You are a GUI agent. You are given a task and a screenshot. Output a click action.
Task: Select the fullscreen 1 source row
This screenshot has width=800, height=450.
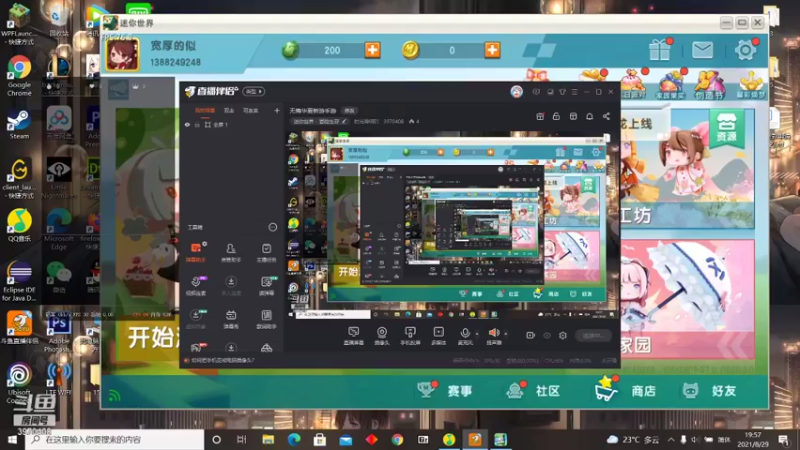click(x=232, y=124)
